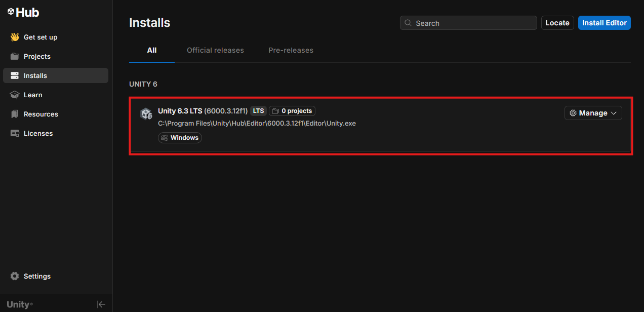Open Learn via its graduation cap icon
Screen dimensions: 644x312
pos(14,95)
